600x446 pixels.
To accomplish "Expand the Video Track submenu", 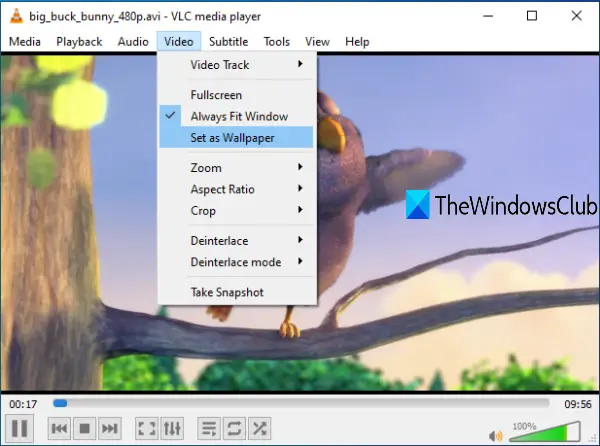I will [236, 65].
